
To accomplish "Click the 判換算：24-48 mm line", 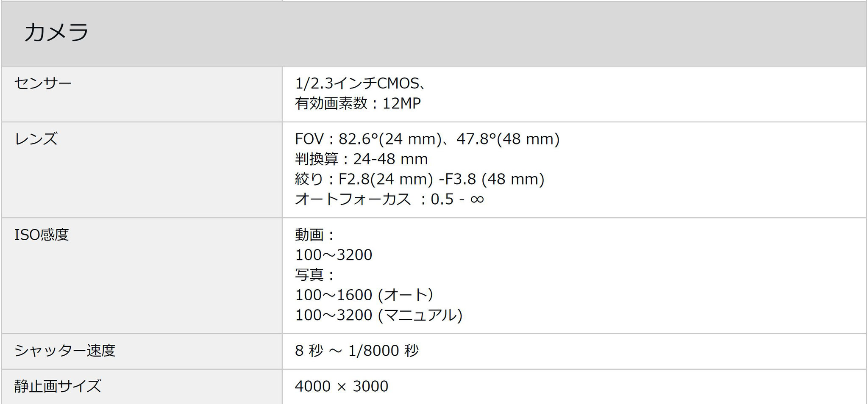I will 361,159.
